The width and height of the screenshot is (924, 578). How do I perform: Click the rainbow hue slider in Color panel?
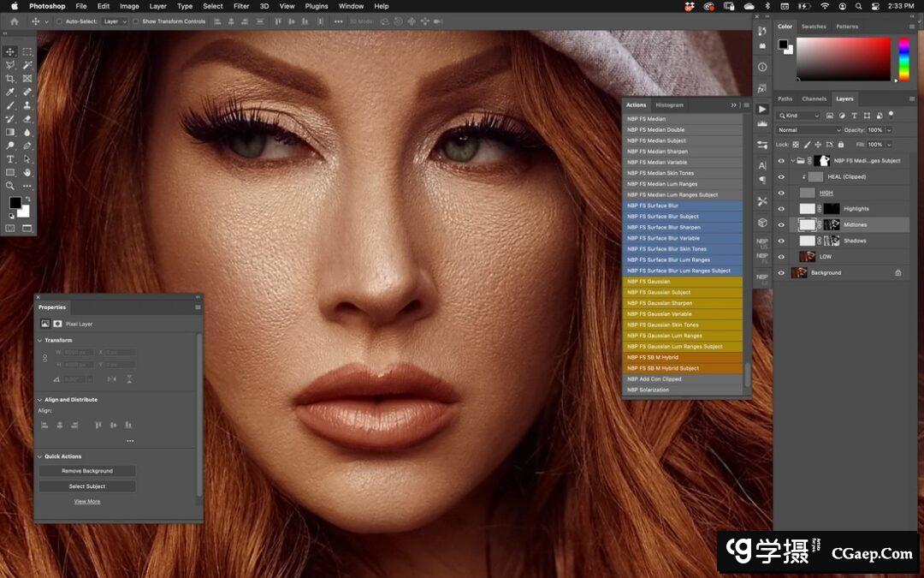coord(903,59)
